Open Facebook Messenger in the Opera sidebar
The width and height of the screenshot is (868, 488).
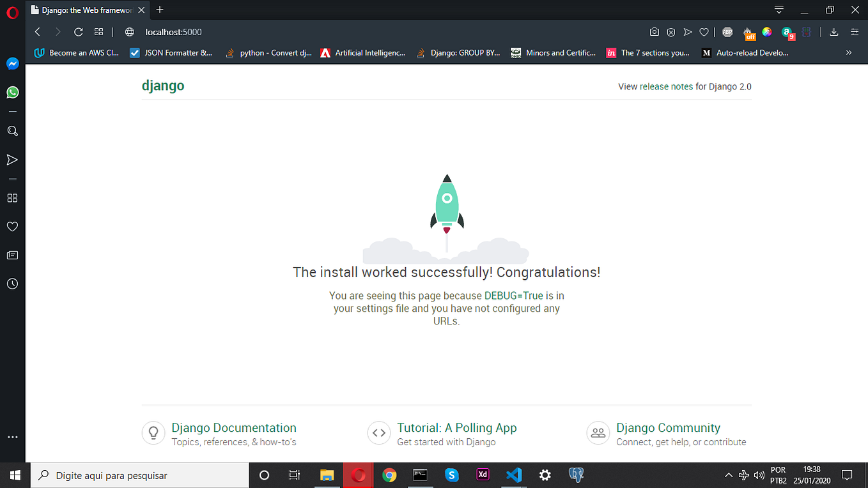[12, 63]
